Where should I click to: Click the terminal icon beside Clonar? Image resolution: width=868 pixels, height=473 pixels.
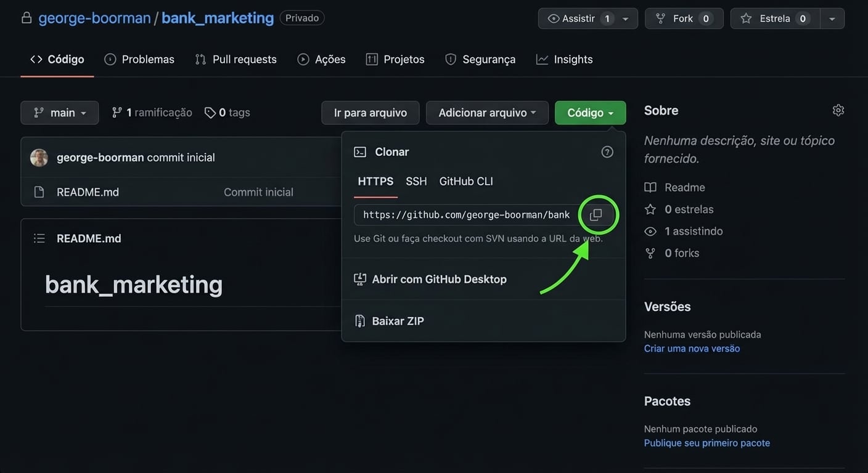coord(360,152)
